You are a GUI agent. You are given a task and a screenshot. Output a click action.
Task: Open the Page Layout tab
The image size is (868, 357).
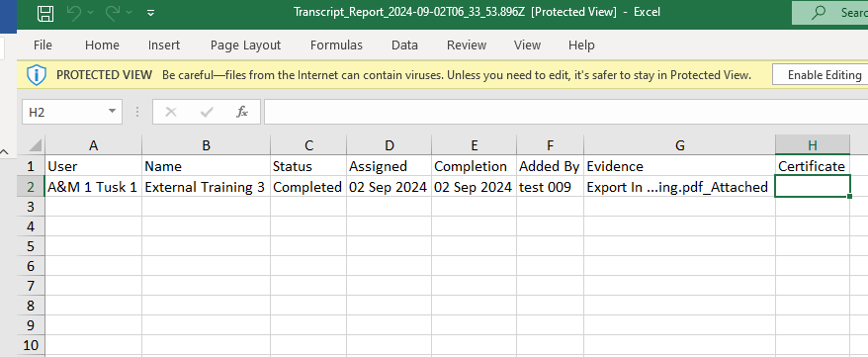tap(245, 45)
